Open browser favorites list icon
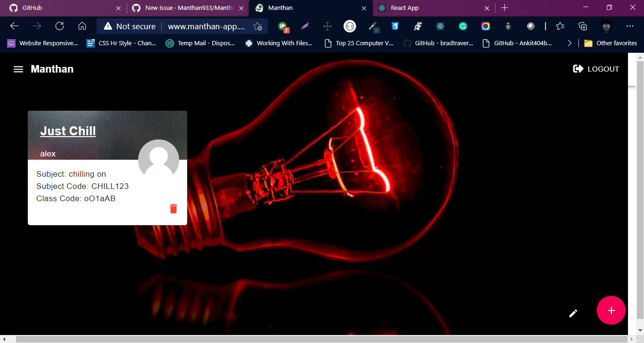Image resolution: width=644 pixels, height=343 pixels. tap(560, 26)
